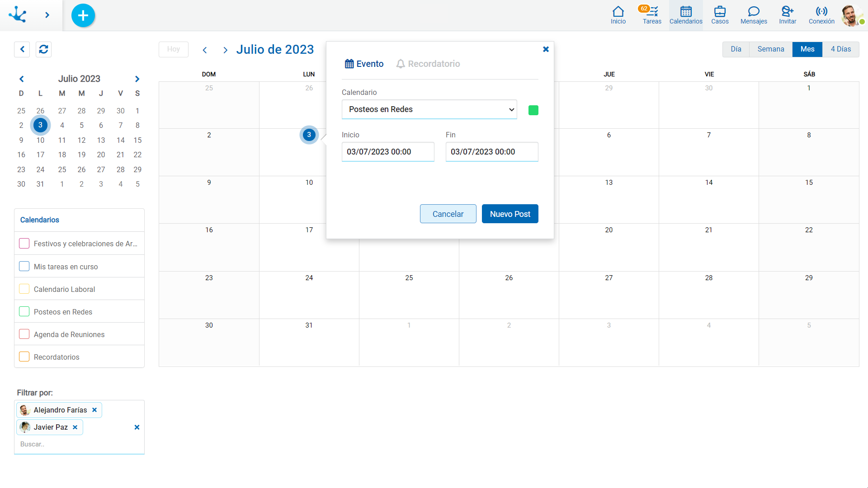Toggle the Agenda de Reuniones calendar
Image resolution: width=868 pixels, height=488 pixels.
24,333
